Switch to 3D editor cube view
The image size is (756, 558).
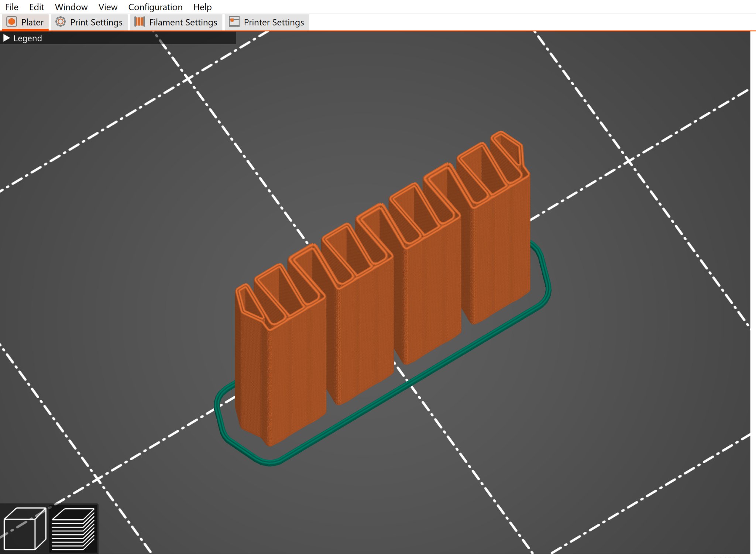[x=24, y=528]
